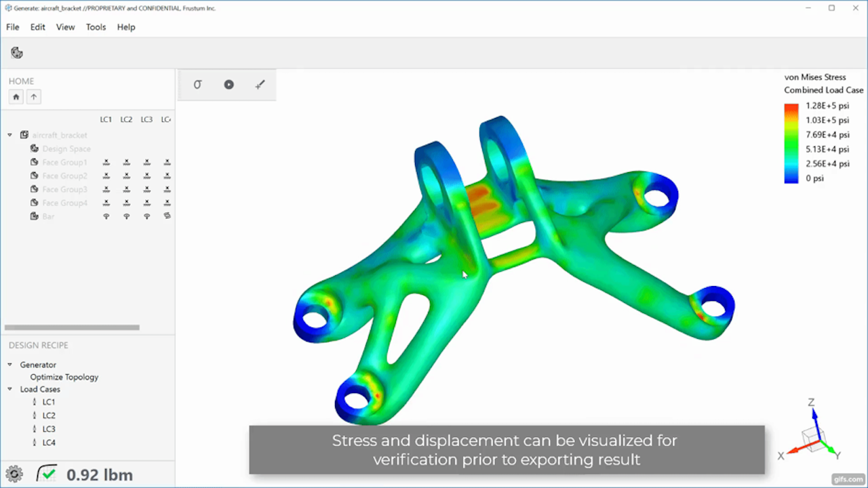Collapse the Load Cases section

tap(9, 389)
